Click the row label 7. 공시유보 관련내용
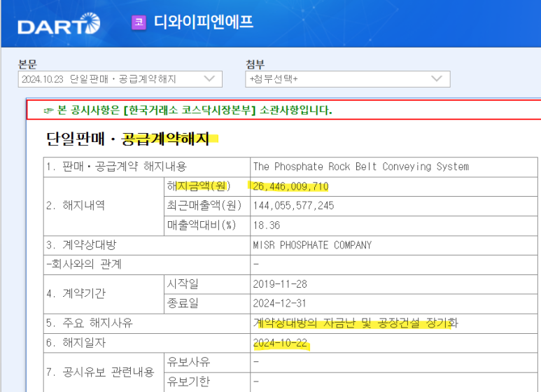541x392 pixels. point(100,372)
